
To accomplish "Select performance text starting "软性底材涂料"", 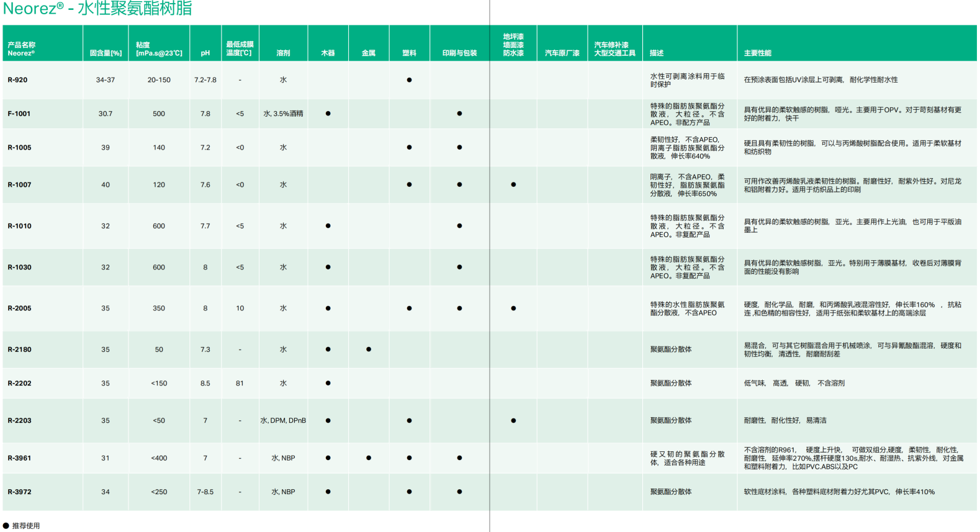I will 839,492.
